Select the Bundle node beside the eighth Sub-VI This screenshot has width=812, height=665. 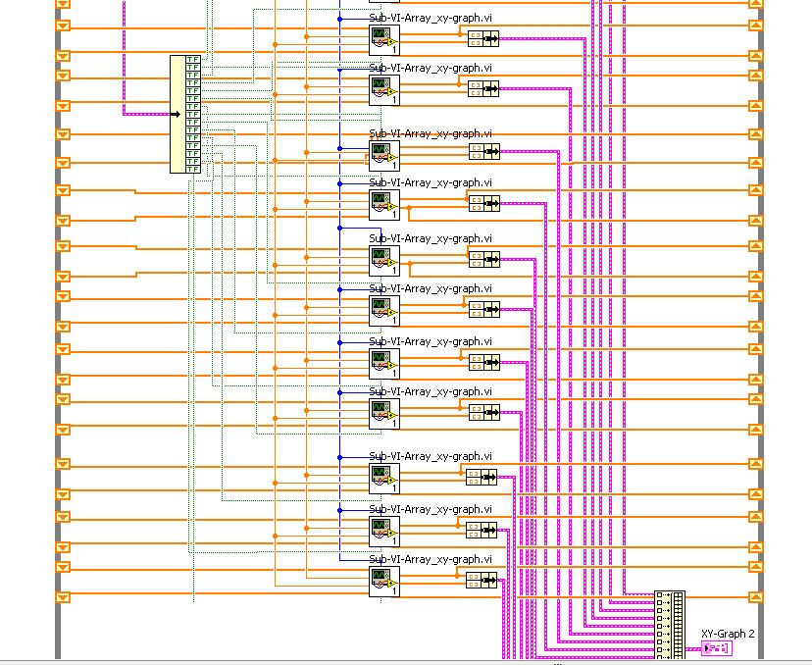pyautogui.click(x=484, y=412)
